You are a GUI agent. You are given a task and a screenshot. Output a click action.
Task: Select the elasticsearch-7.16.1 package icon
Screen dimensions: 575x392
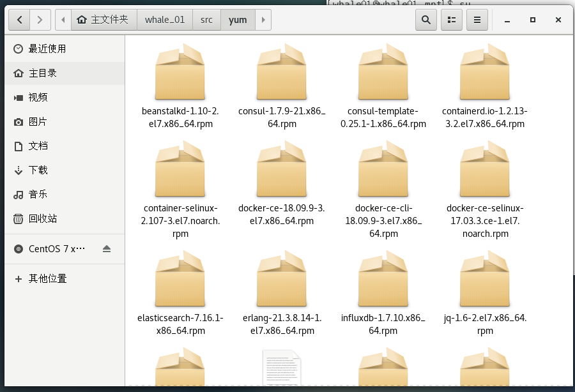coord(180,279)
